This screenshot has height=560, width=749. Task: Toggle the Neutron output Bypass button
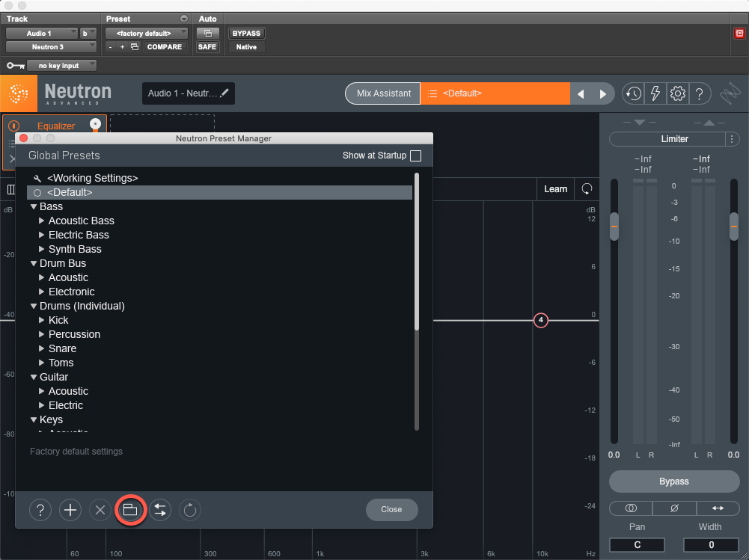[x=674, y=481]
